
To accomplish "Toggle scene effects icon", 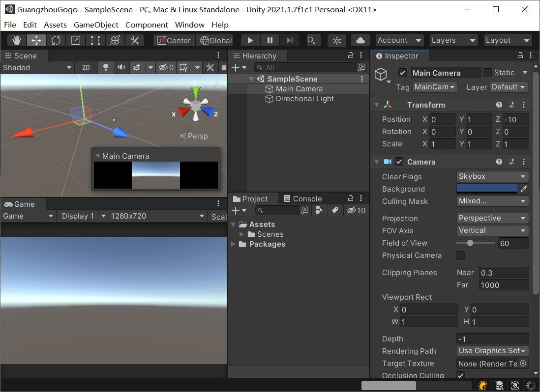I will 137,67.
